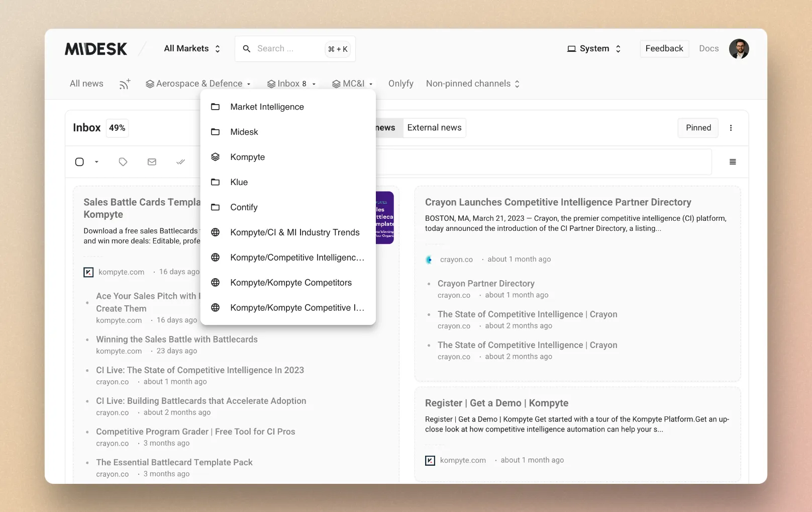
Task: Open the select-all checkbox dropdown arrow
Action: pyautogui.click(x=96, y=162)
